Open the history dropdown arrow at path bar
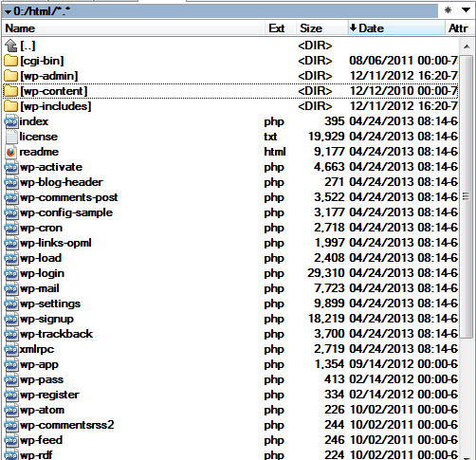The image size is (476, 460). (466, 10)
